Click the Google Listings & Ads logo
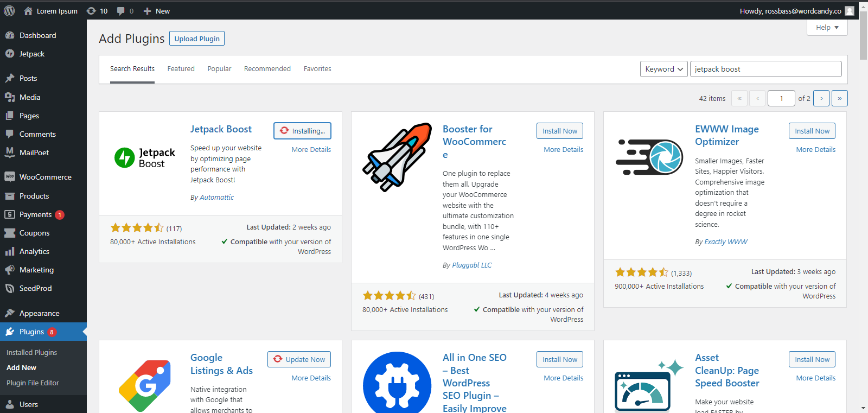 145,385
